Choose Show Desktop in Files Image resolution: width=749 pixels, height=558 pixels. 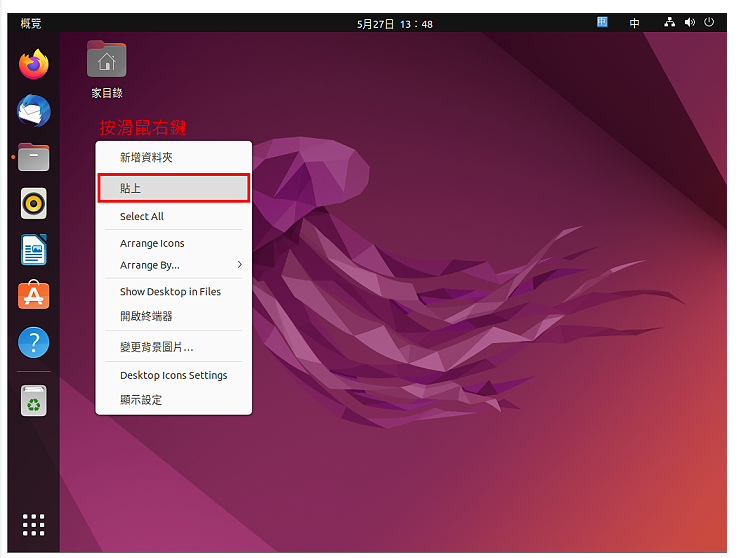174,291
